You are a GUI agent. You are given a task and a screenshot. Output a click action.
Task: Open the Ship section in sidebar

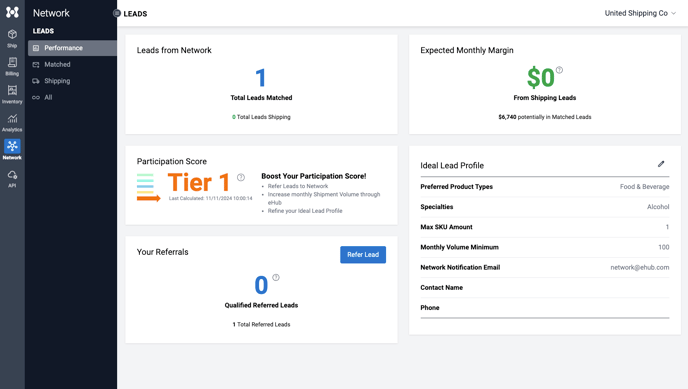tap(12, 38)
